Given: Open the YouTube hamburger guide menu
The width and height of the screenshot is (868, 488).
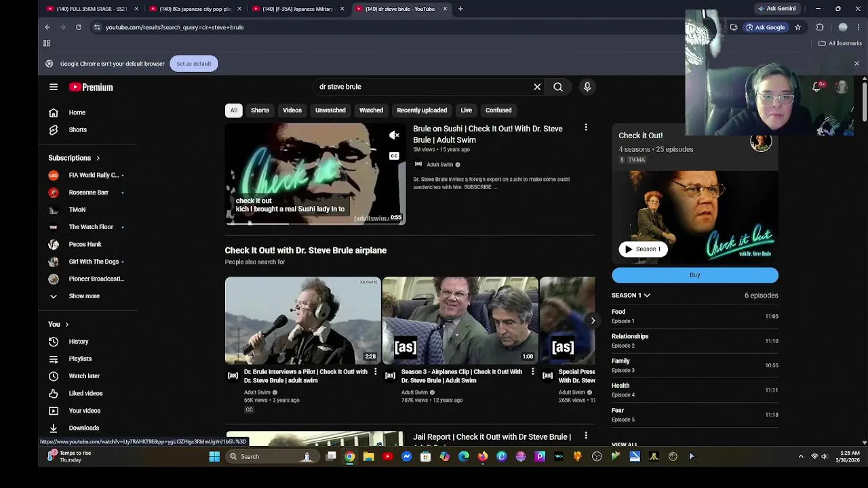Looking at the screenshot, I should point(54,87).
